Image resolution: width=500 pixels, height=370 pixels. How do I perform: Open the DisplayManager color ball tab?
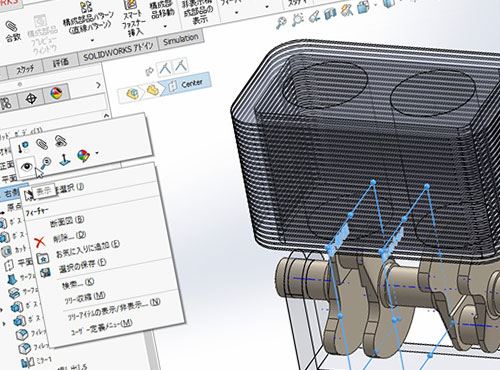pos(56,93)
